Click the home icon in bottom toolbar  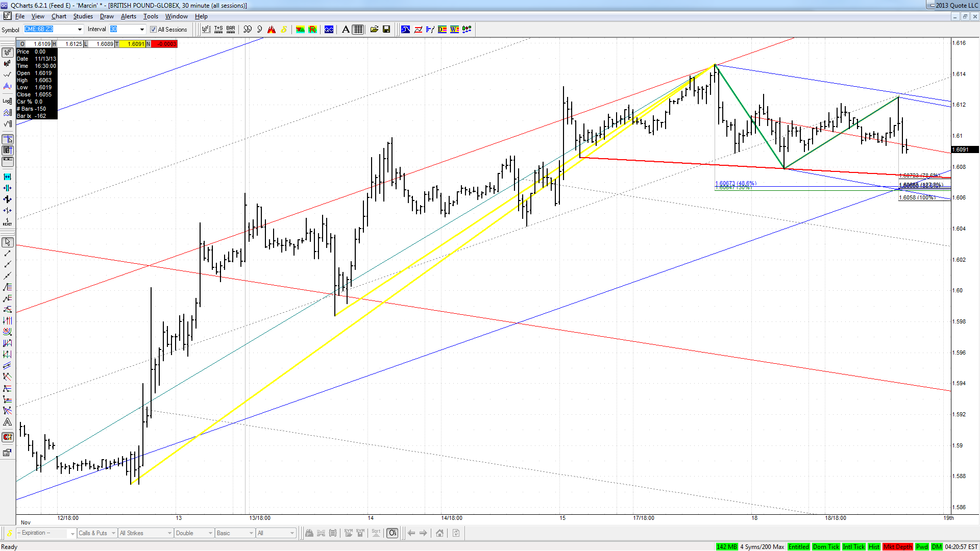point(439,533)
